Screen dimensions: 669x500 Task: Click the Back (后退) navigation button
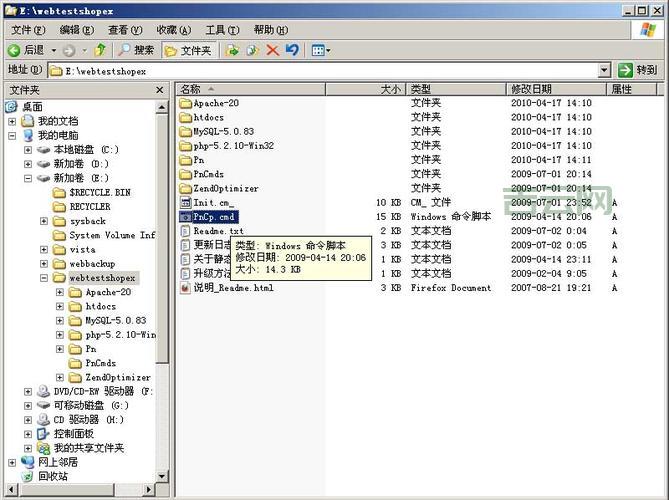coord(26,50)
